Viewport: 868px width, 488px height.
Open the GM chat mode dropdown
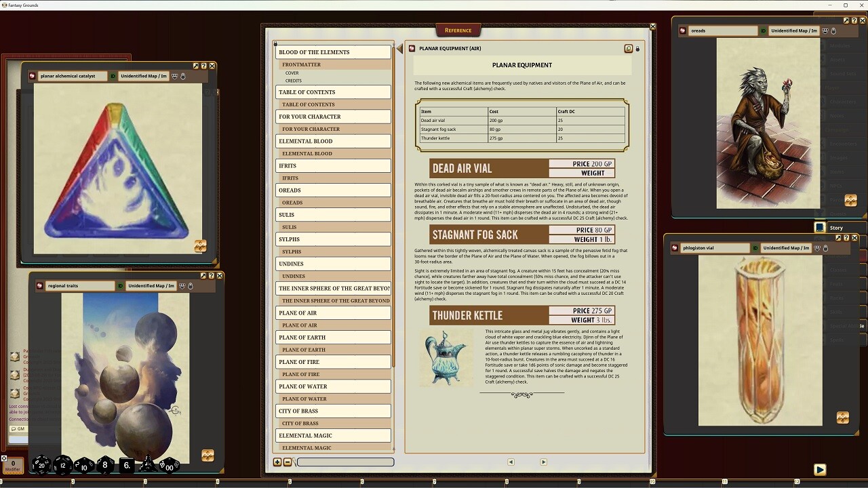tap(18, 429)
